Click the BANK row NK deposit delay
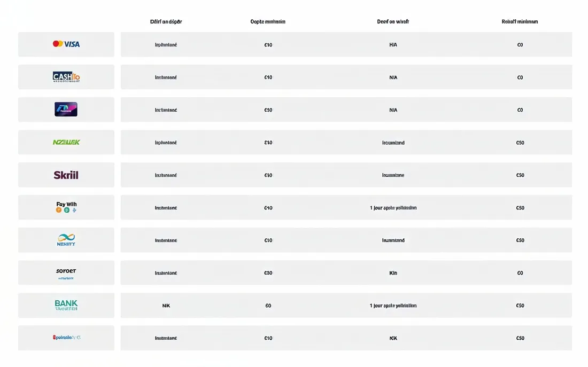 point(166,306)
